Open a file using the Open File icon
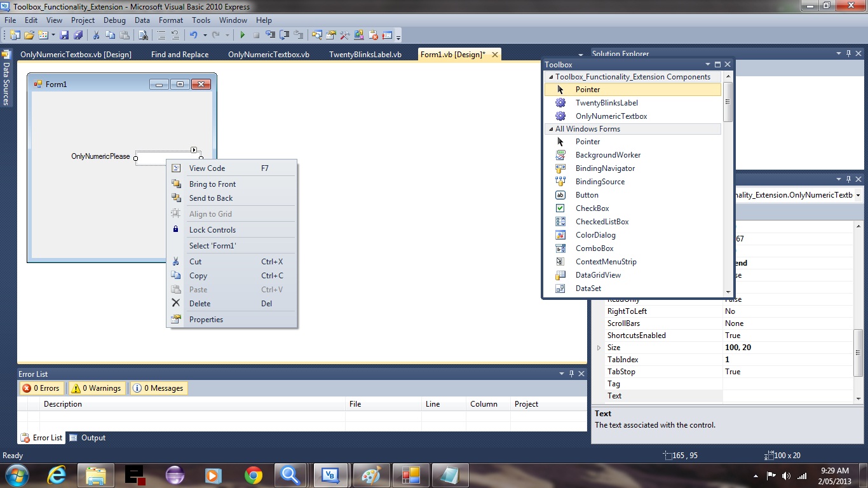Screen dimensions: 868x488 (x=28, y=35)
